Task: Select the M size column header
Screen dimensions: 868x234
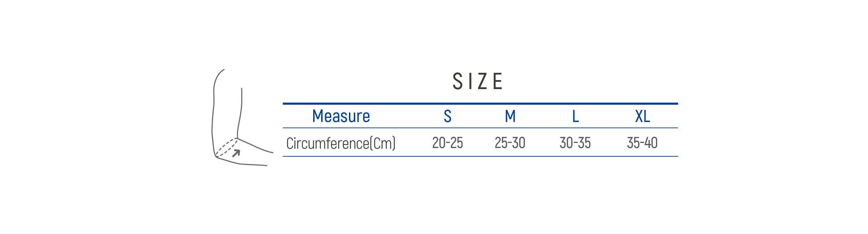Action: pos(510,116)
